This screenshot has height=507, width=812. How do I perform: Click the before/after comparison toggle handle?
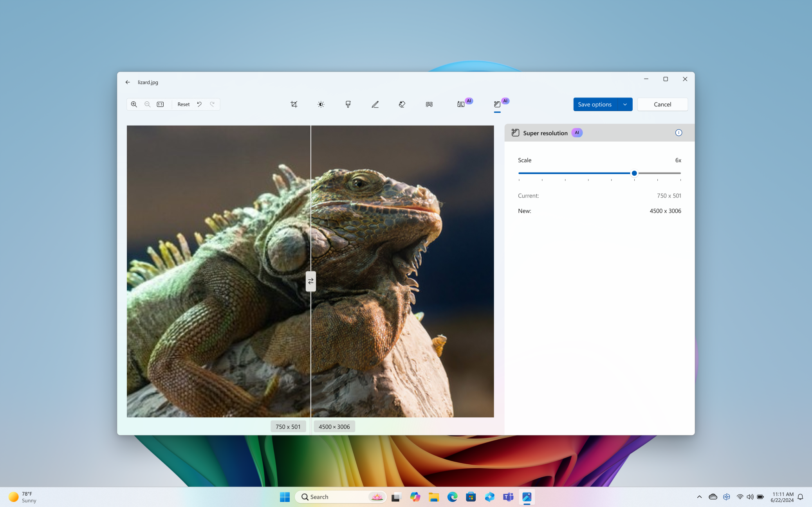tap(310, 281)
